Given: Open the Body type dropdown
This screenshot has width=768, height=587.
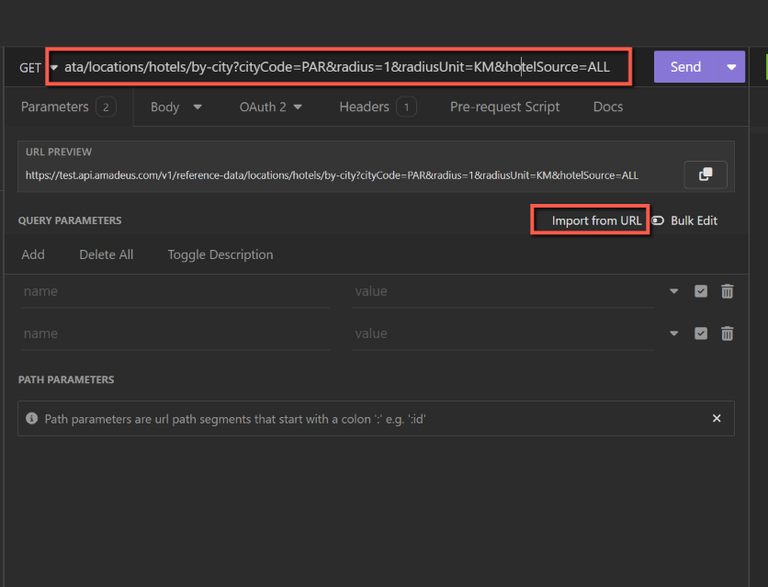Looking at the screenshot, I should pos(197,107).
